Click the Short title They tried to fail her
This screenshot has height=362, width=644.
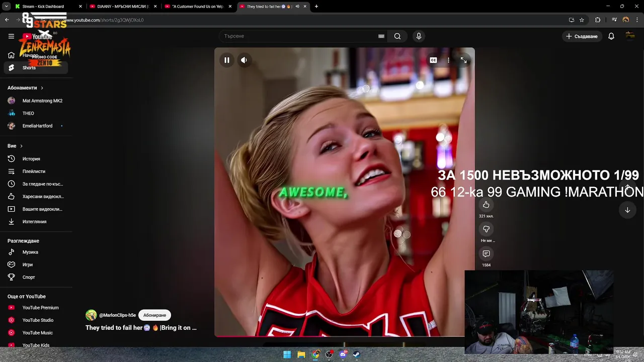[141, 328]
